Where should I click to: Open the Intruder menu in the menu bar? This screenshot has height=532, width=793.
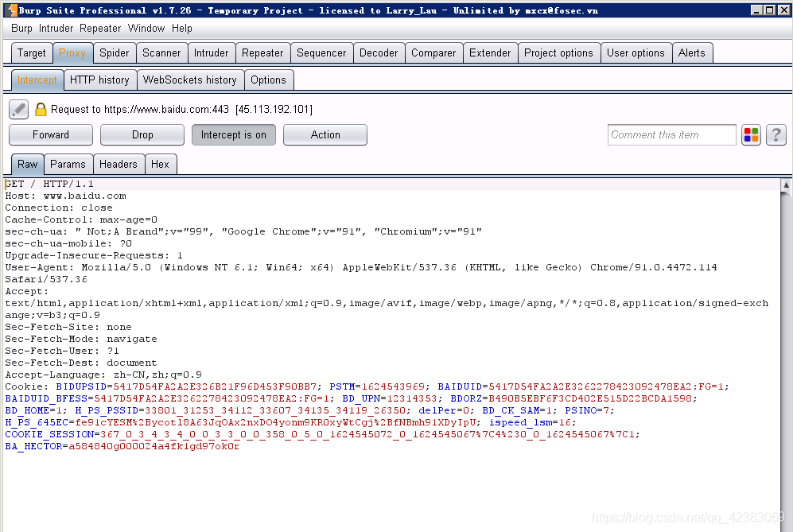click(x=56, y=29)
